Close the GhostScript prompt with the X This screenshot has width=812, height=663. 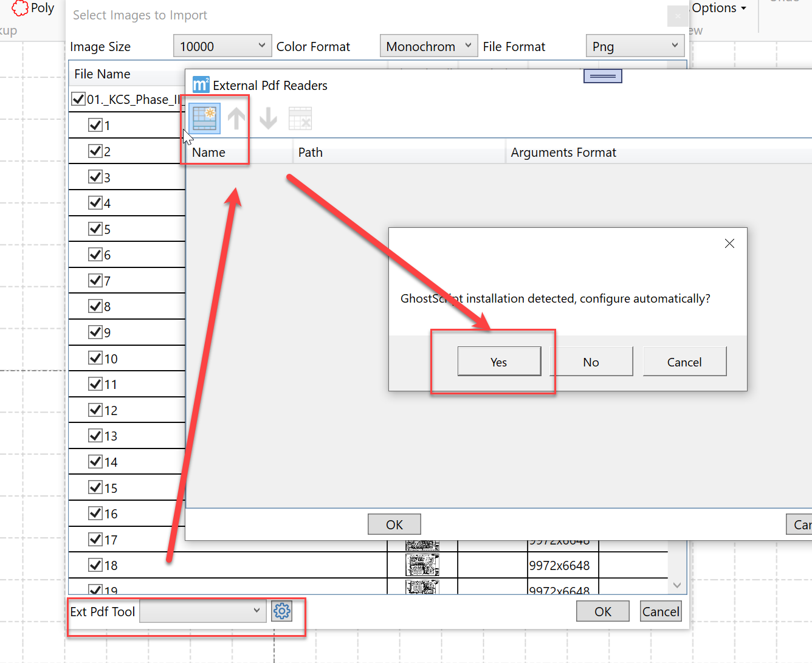[x=729, y=244]
